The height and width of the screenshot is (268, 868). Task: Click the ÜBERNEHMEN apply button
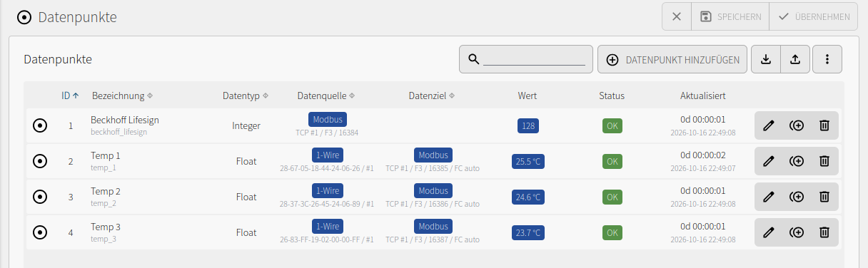click(x=814, y=16)
